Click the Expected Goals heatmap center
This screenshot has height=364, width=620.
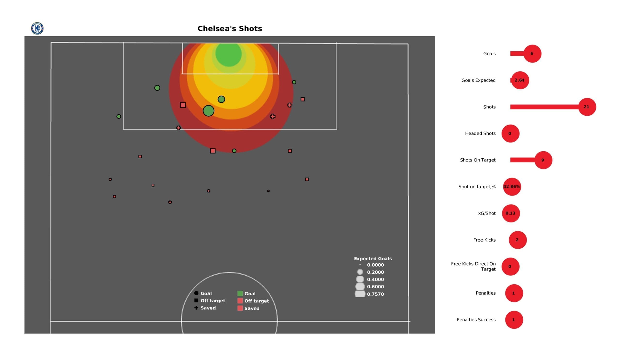point(230,52)
